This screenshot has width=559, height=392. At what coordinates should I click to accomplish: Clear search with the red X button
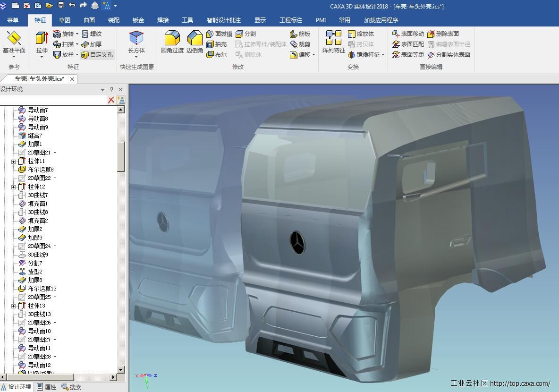pyautogui.click(x=111, y=100)
